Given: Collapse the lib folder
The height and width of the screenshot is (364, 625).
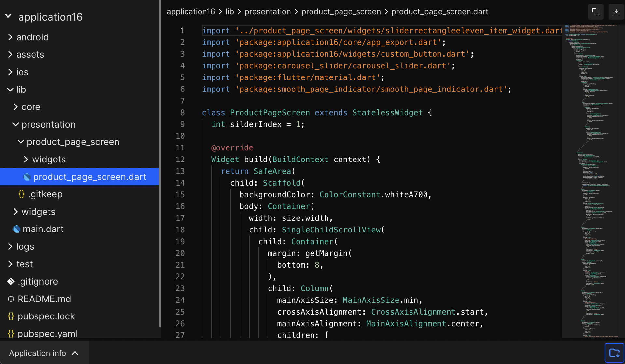Looking at the screenshot, I should click(10, 90).
